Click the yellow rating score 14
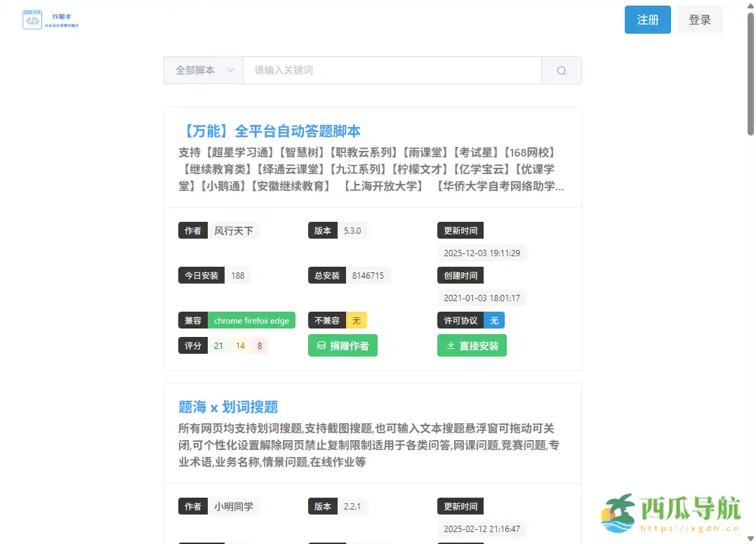 [x=242, y=345]
